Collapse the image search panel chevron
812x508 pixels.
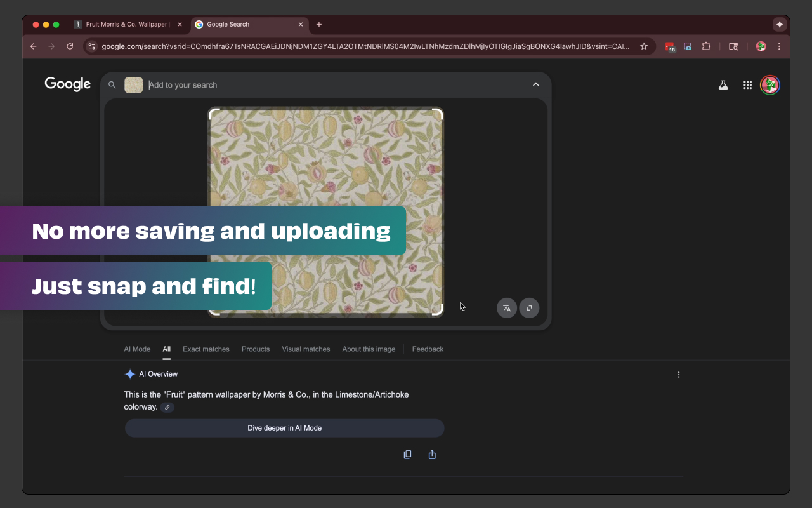tap(536, 84)
